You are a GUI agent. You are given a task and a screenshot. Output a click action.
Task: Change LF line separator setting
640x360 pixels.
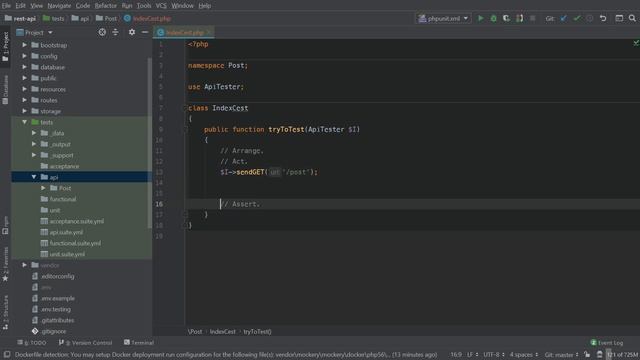(x=472, y=355)
